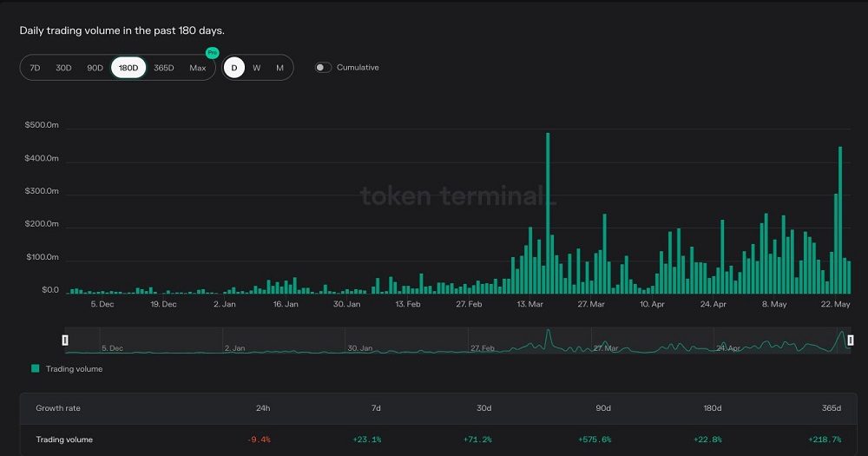This screenshot has width=868, height=456.
Task: Select the D daily granularity
Action: click(x=233, y=68)
